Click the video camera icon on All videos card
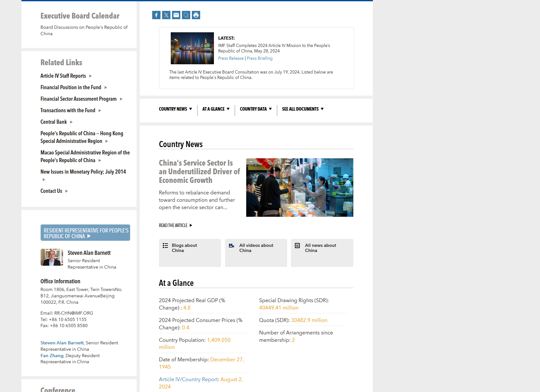Image resolution: width=540 pixels, height=392 pixels. 231,246
